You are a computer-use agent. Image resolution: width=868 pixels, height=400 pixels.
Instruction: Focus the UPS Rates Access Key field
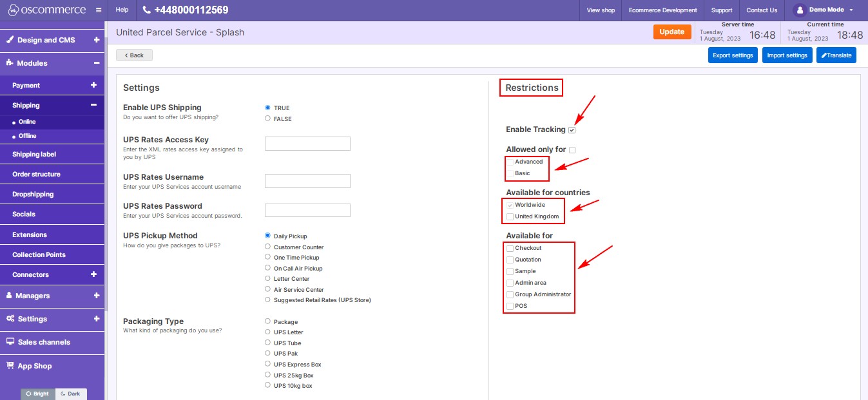tap(307, 144)
